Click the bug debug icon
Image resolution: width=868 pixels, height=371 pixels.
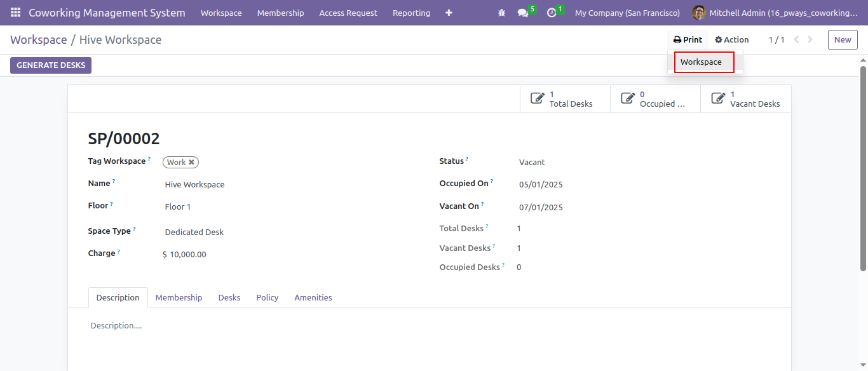502,13
